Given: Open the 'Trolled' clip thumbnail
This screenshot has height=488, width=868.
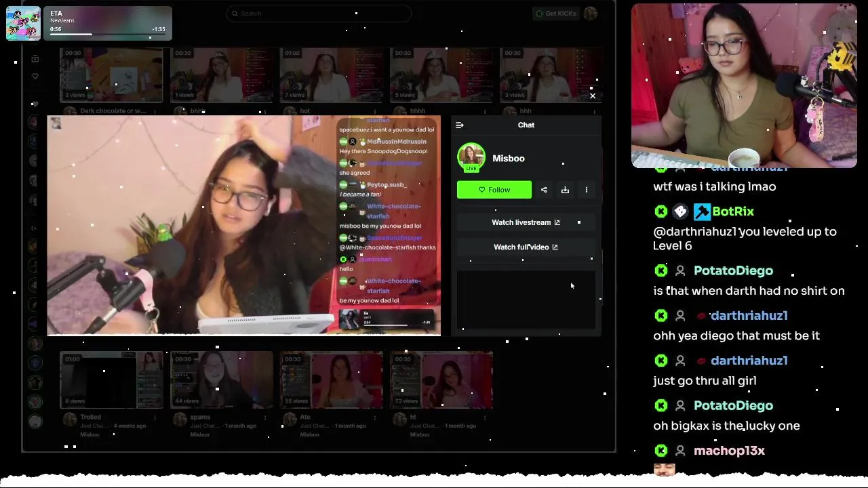Looking at the screenshot, I should pos(111,380).
